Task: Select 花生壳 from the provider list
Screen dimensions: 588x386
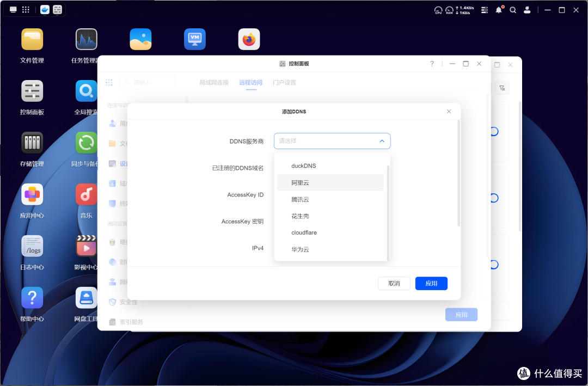Action: (x=330, y=216)
